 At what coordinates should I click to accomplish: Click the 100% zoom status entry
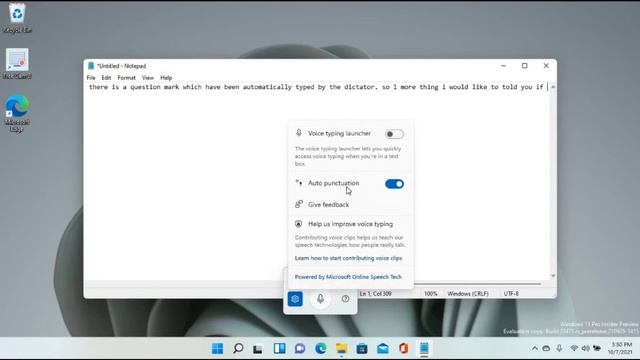tap(430, 293)
